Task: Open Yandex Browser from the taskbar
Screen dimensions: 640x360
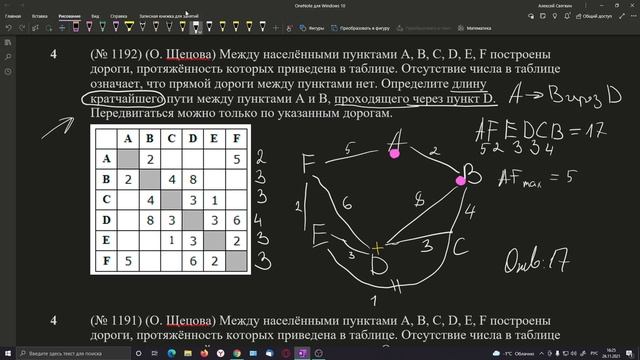Action: [x=220, y=353]
